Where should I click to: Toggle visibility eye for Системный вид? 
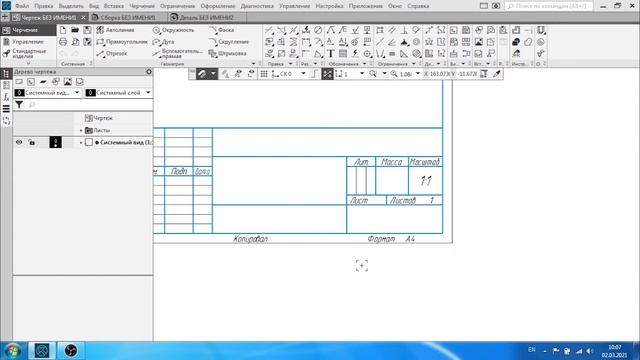click(19, 142)
